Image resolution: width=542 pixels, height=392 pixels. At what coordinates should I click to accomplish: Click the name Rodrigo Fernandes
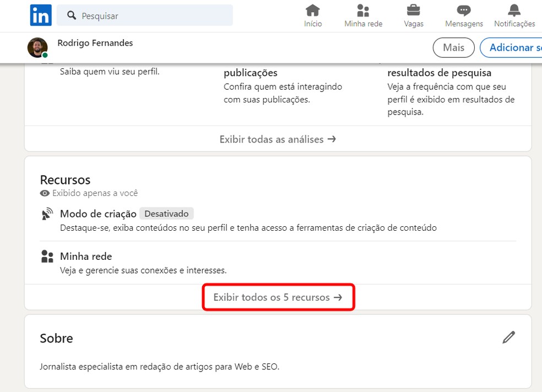tap(95, 43)
